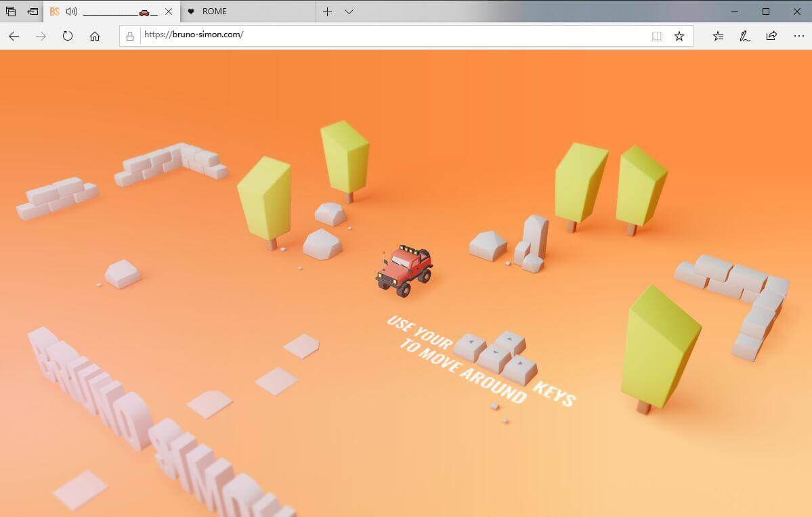Show tab previews chevron
The image size is (812, 517).
(x=349, y=12)
